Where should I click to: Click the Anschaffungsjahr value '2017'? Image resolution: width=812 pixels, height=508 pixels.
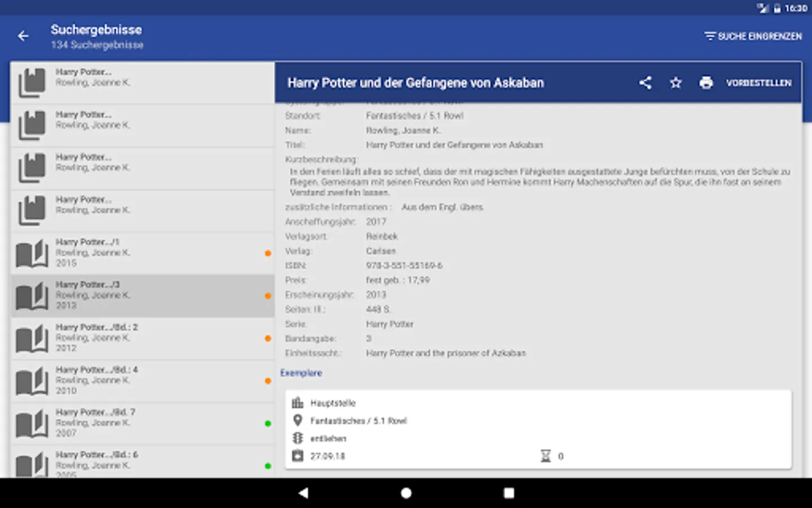(x=376, y=222)
